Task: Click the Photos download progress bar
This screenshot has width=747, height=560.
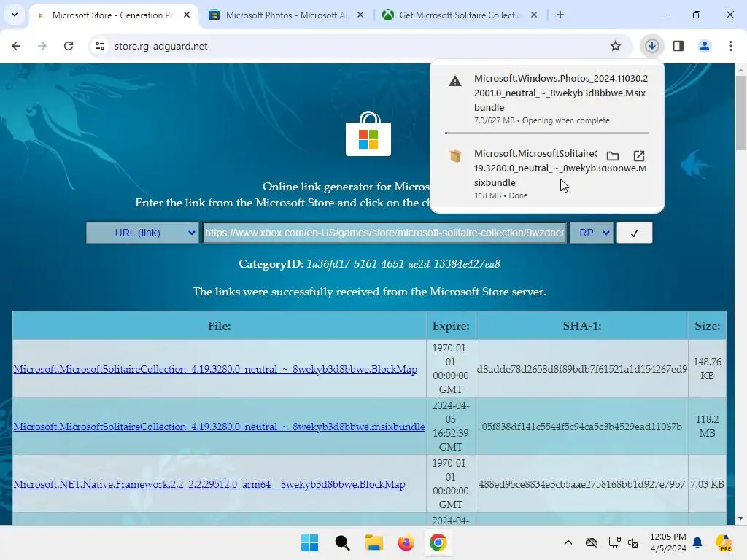Action: click(547, 133)
